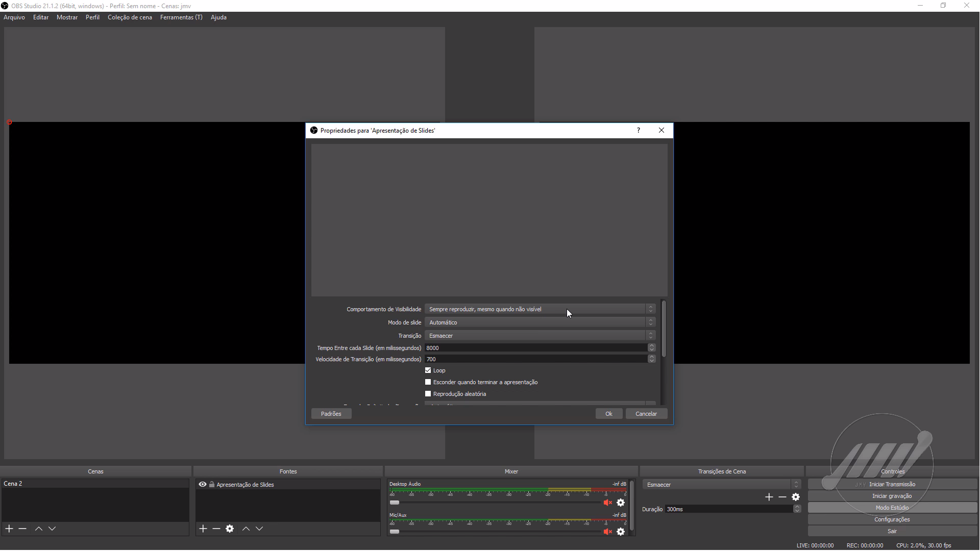The image size is (980, 551).
Task: Click the Desktop Audio volume slider
Action: 395,503
